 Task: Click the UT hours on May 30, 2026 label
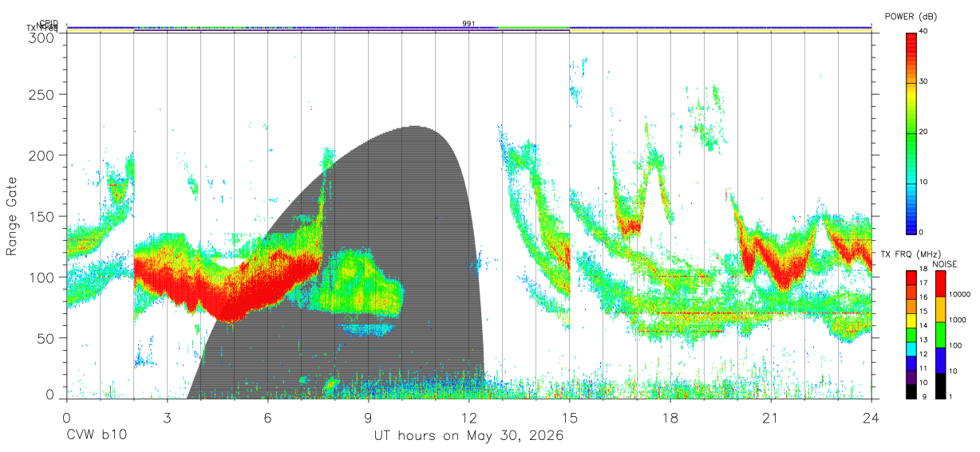coord(468,436)
